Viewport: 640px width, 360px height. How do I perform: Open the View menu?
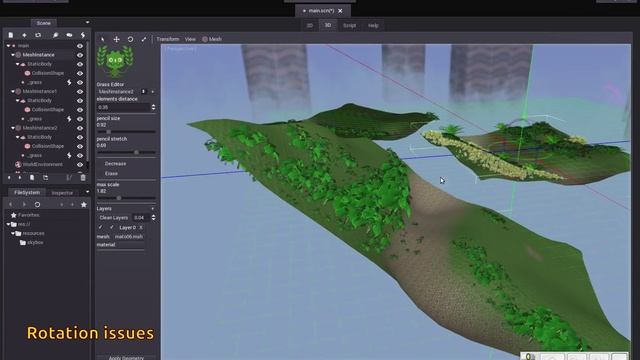190,39
